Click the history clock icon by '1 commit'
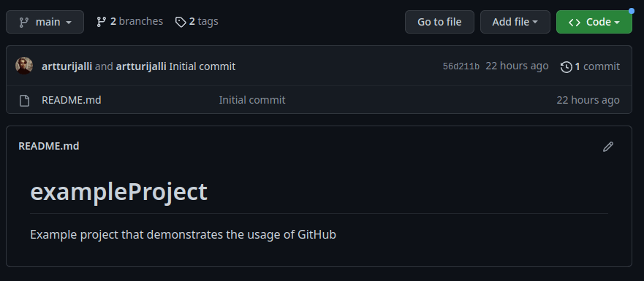The height and width of the screenshot is (281, 644). click(566, 67)
